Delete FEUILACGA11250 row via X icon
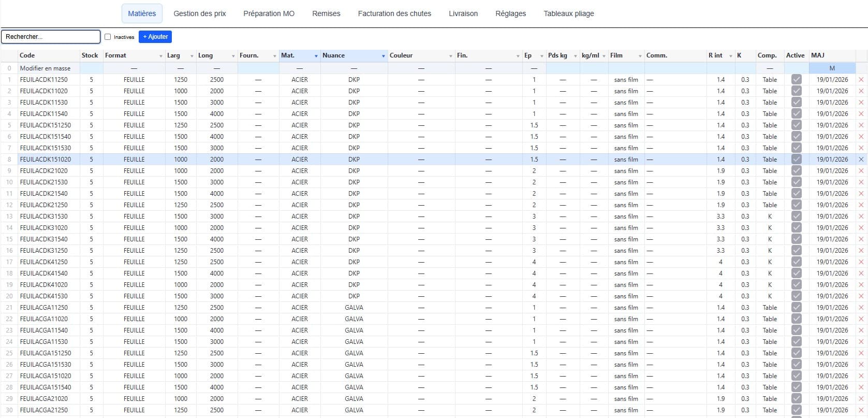 click(861, 308)
